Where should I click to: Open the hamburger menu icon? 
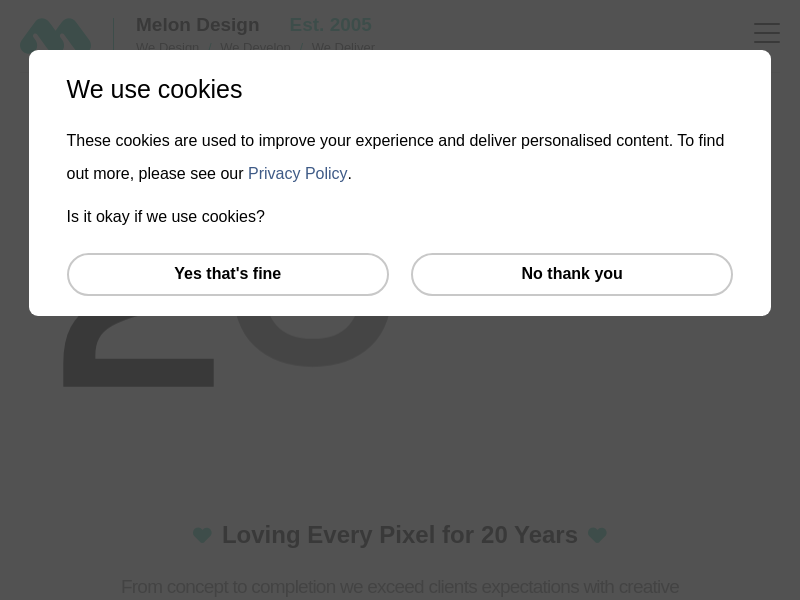click(767, 33)
